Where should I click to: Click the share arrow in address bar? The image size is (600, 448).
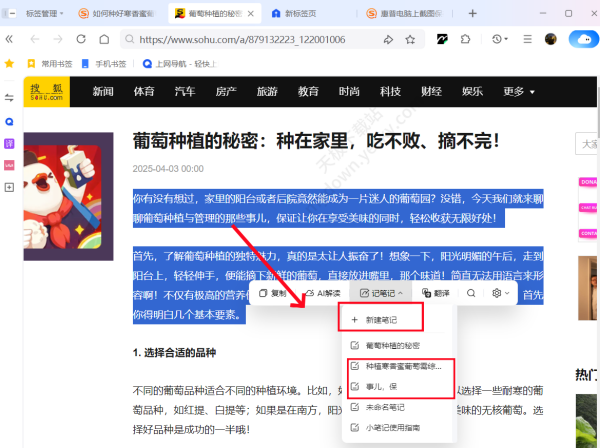tap(390, 39)
